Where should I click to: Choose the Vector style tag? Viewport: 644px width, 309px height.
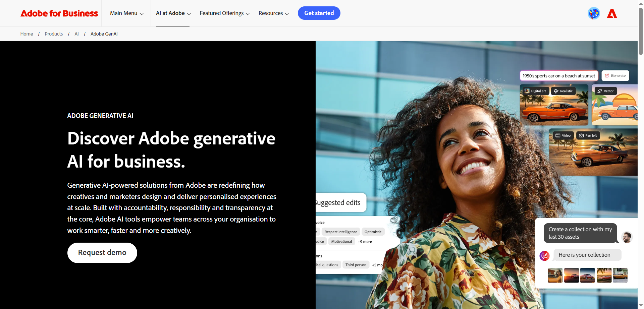click(605, 91)
